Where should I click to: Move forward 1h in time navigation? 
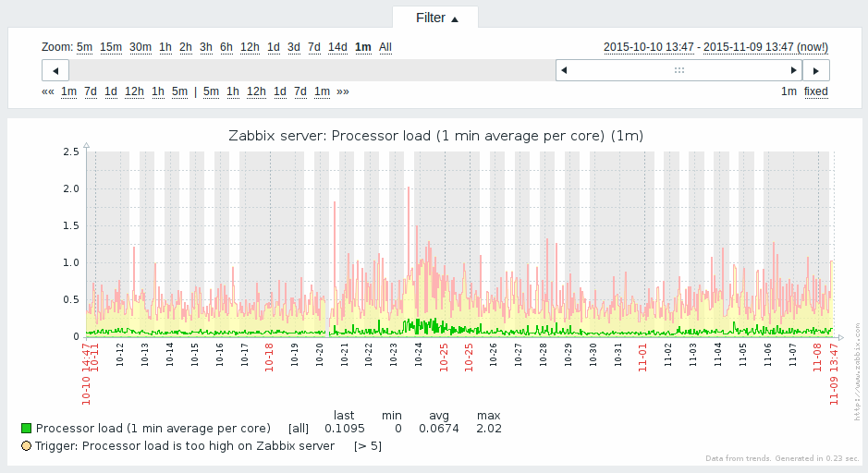[x=233, y=91]
